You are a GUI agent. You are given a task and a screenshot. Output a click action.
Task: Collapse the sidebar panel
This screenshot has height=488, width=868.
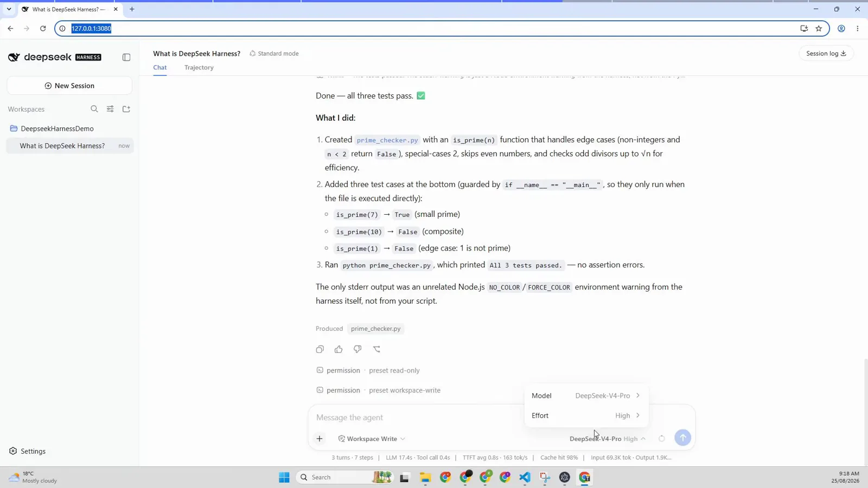pos(126,57)
